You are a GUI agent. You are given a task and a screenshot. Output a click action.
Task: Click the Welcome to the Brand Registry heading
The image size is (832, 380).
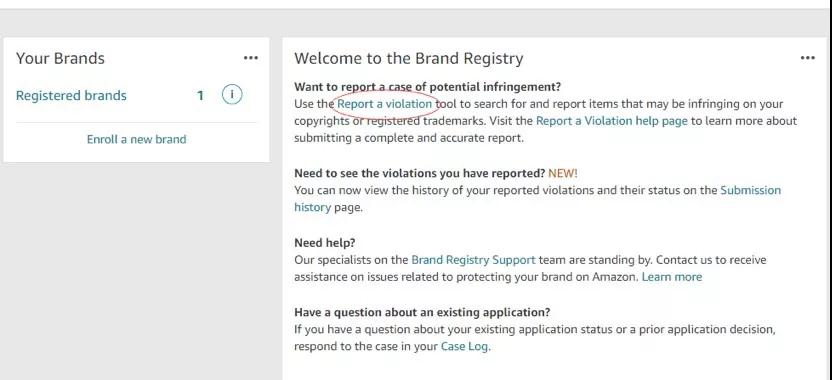tap(409, 58)
